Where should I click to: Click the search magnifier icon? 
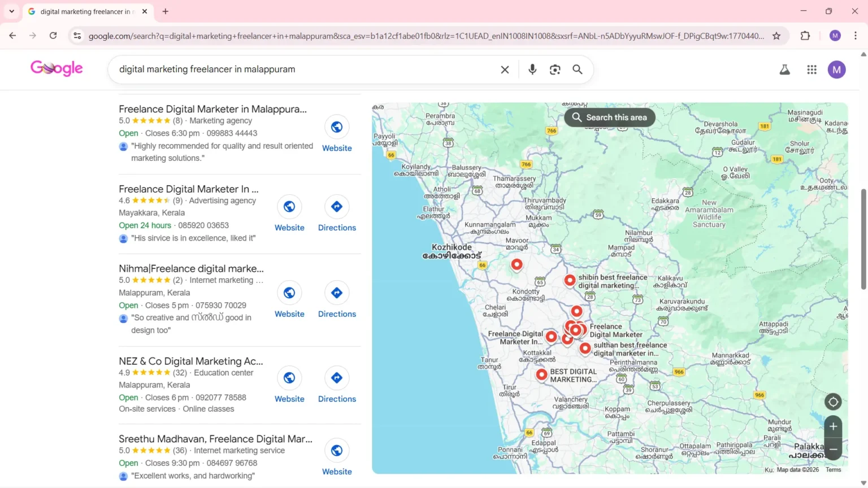click(577, 69)
